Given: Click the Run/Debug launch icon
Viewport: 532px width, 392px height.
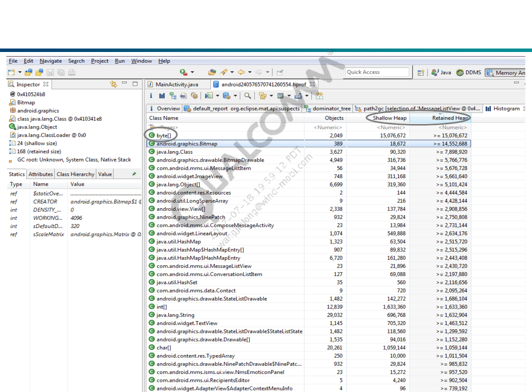Looking at the screenshot, I should click(184, 72).
